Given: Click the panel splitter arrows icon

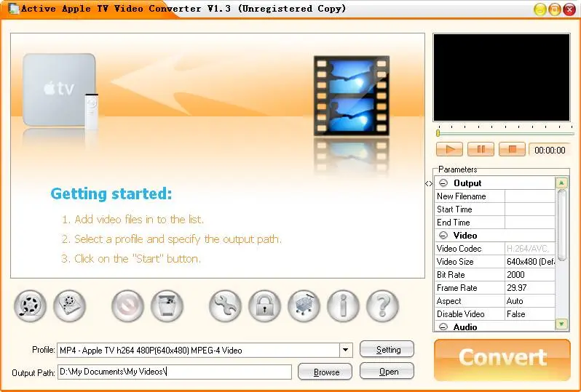Looking at the screenshot, I should 429,183.
